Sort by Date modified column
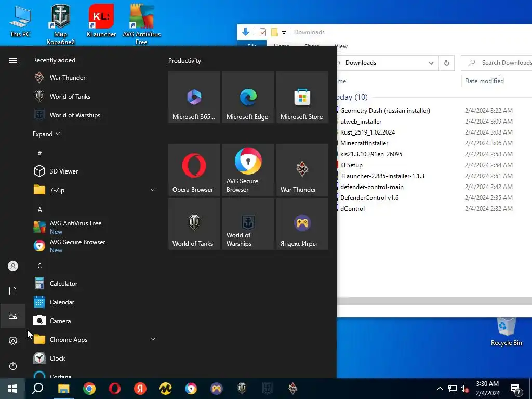 tap(484, 81)
